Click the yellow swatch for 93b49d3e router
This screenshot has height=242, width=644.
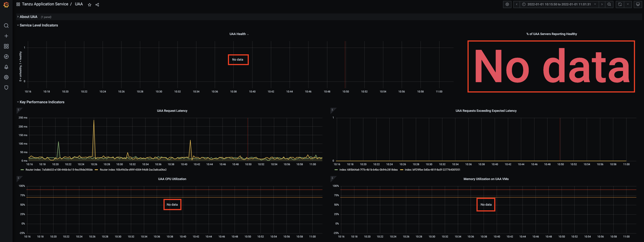(96, 170)
